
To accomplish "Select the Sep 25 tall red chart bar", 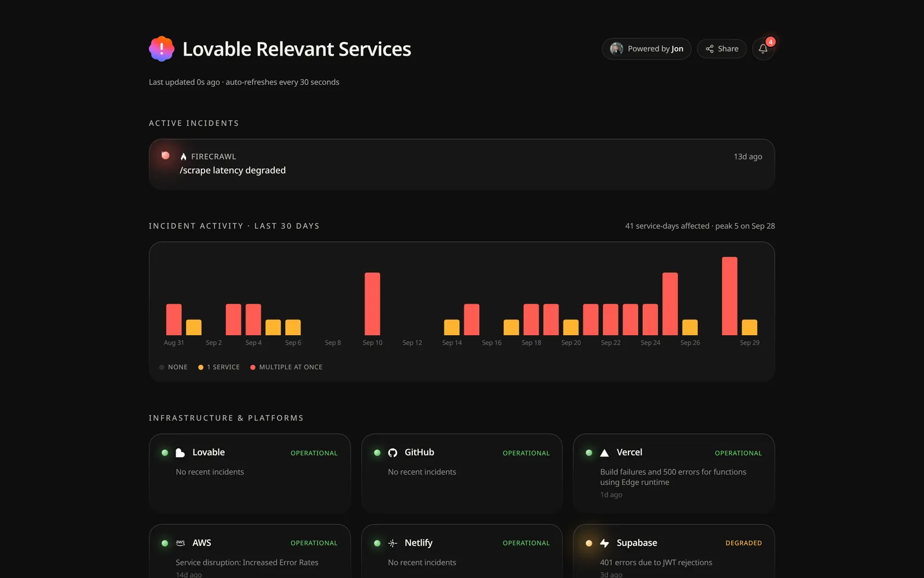I will pos(670,304).
